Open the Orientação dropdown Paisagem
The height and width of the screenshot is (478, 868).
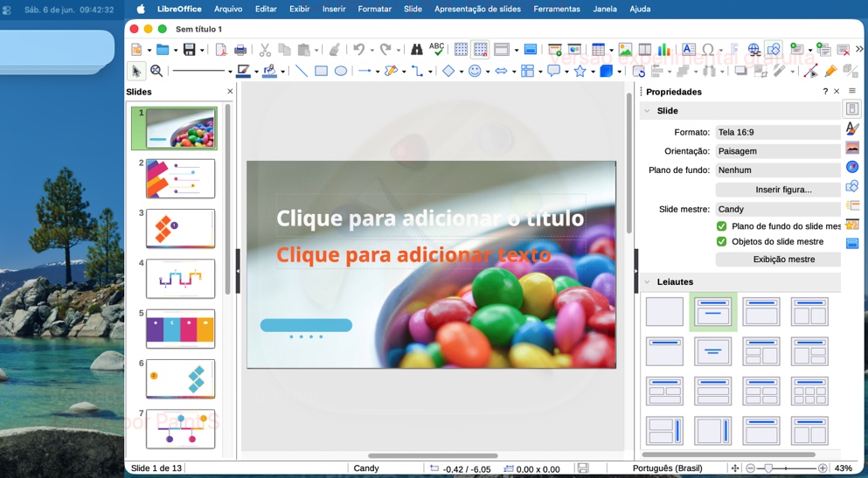[778, 151]
